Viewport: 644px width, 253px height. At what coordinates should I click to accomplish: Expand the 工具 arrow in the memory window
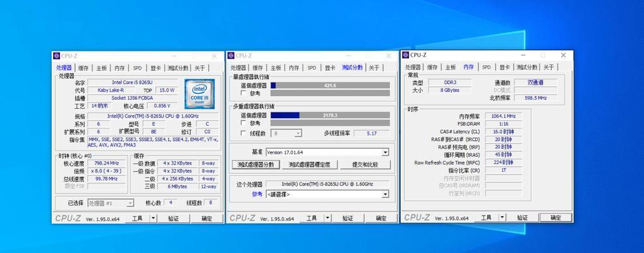pos(502,218)
